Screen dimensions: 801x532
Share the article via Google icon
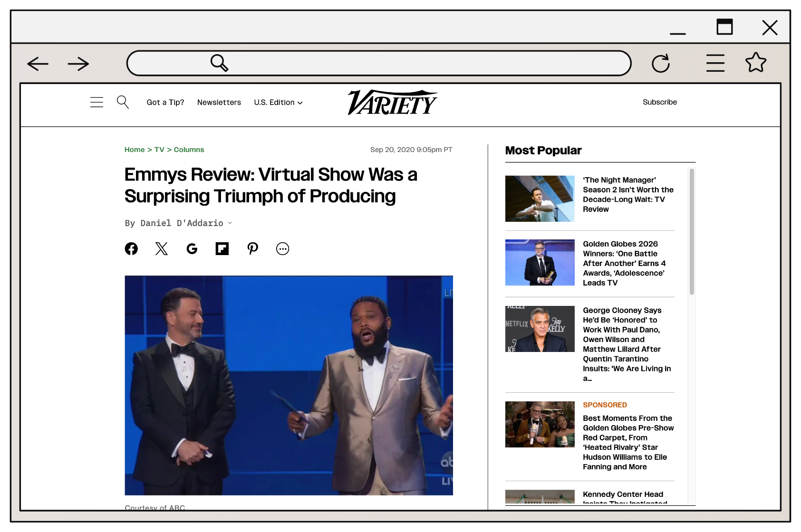(192, 248)
